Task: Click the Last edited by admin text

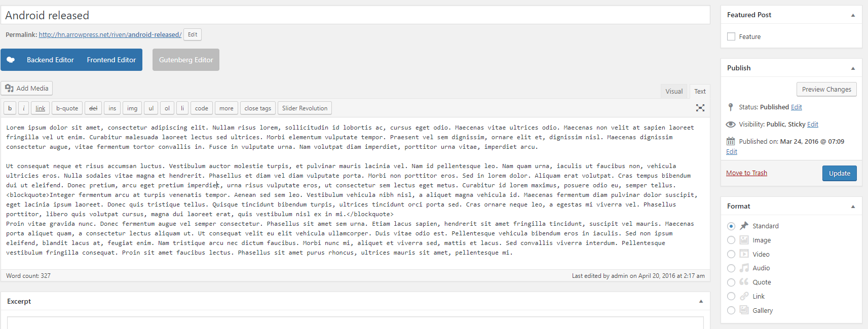Action: click(x=638, y=276)
